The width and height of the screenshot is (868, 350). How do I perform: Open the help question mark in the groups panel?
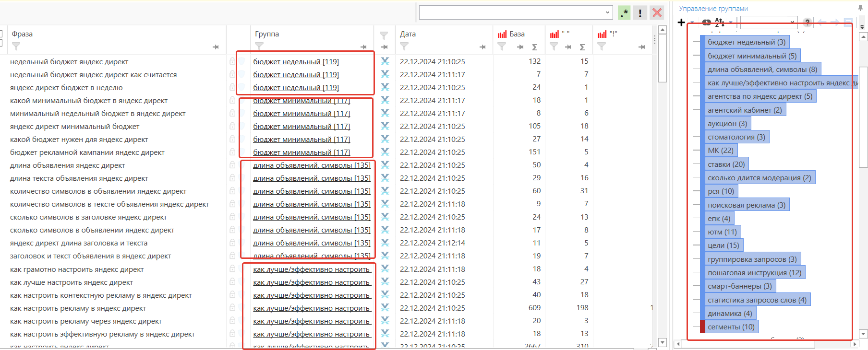coord(808,22)
